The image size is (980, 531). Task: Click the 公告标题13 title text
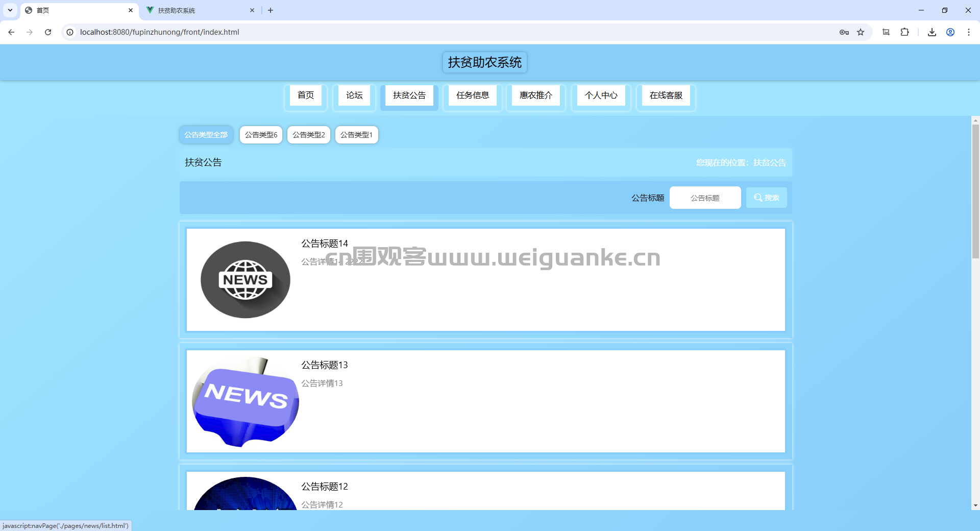point(325,365)
